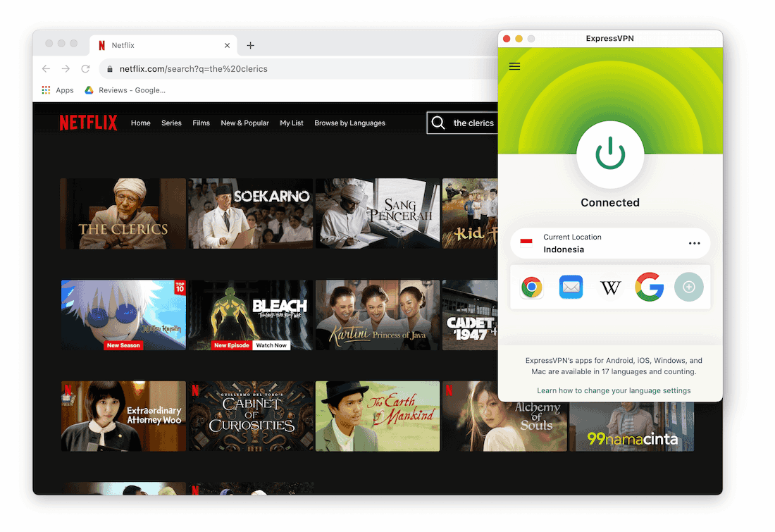Open The Earth of Mankind thumbnail

pyautogui.click(x=378, y=416)
